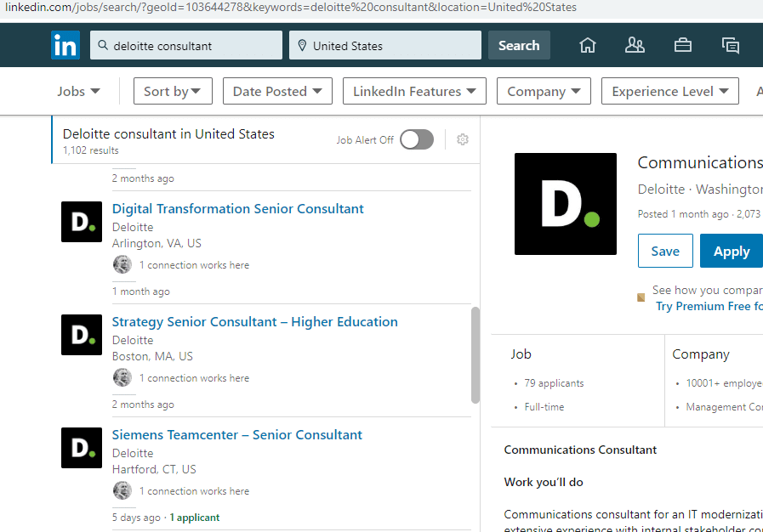Click the LinkedIn logo icon

(x=65, y=45)
